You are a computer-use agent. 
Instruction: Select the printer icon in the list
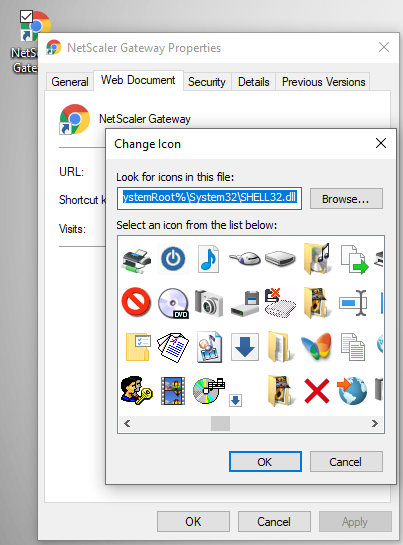click(136, 260)
